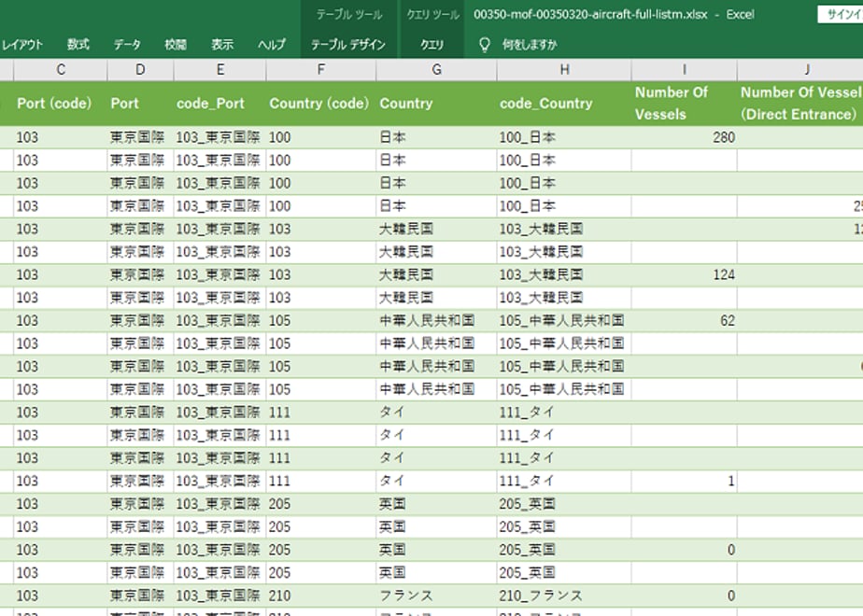The image size is (863, 616).
Task: Click country code 210 beside フランス with 0
Action: (321, 595)
